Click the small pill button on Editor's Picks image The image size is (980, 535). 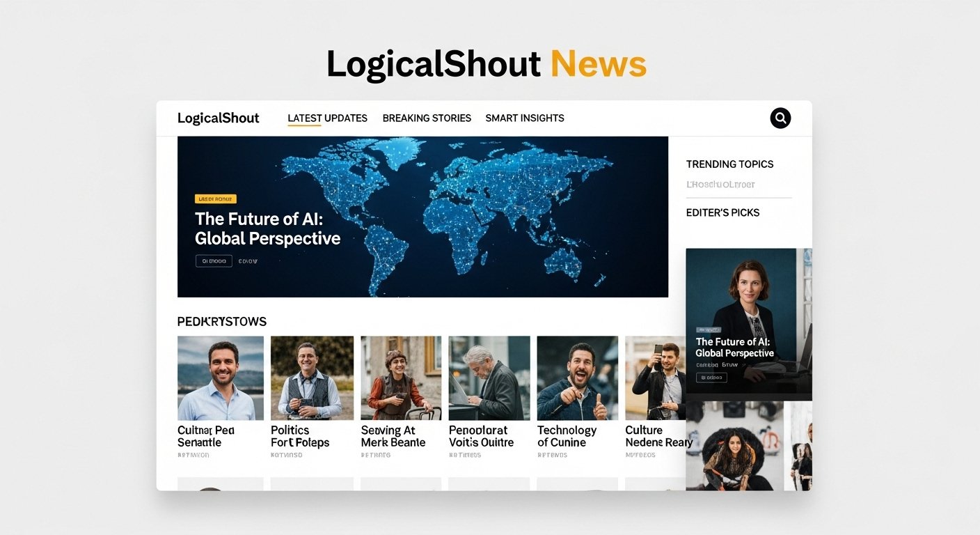(712, 377)
